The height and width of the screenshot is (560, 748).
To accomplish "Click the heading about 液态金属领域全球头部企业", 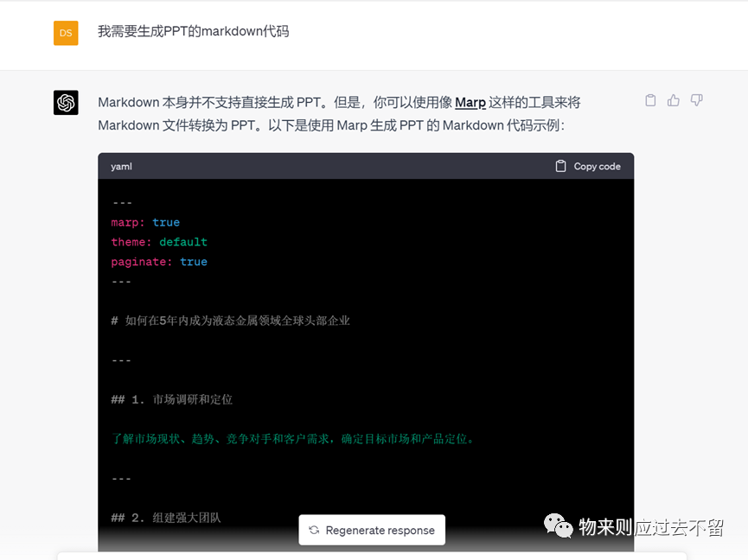I will point(231,321).
